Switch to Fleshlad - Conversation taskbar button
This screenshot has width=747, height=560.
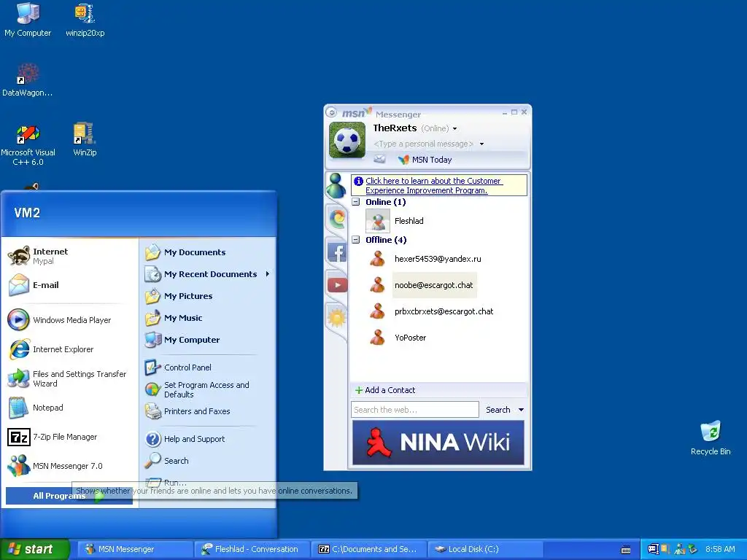(x=252, y=550)
